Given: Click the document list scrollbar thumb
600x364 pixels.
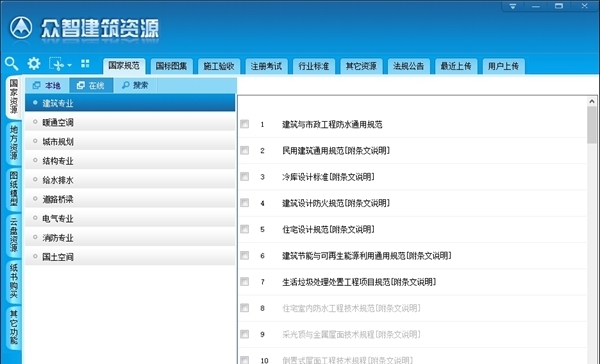Looking at the screenshot, I should pyautogui.click(x=592, y=125).
